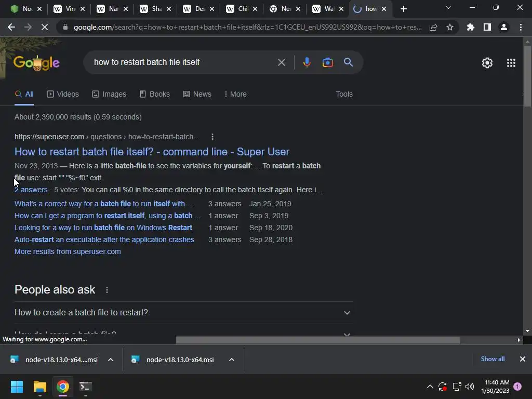532x399 pixels.
Task: Open the Chrome three-dot menu
Action: [x=521, y=27]
